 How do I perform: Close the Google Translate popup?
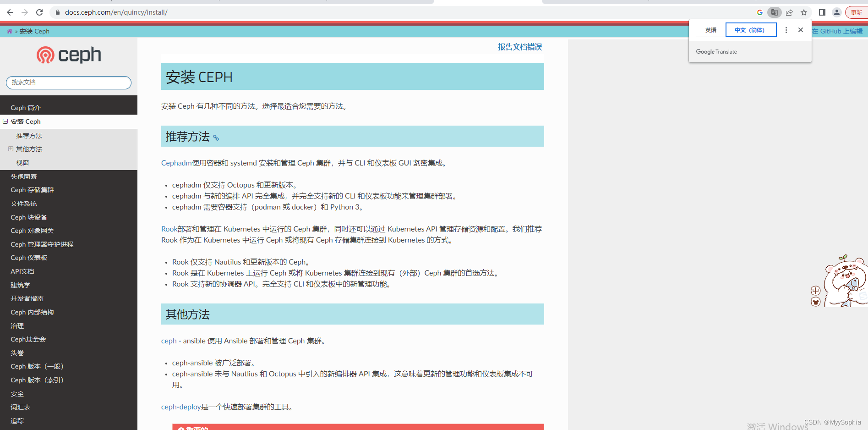(801, 30)
